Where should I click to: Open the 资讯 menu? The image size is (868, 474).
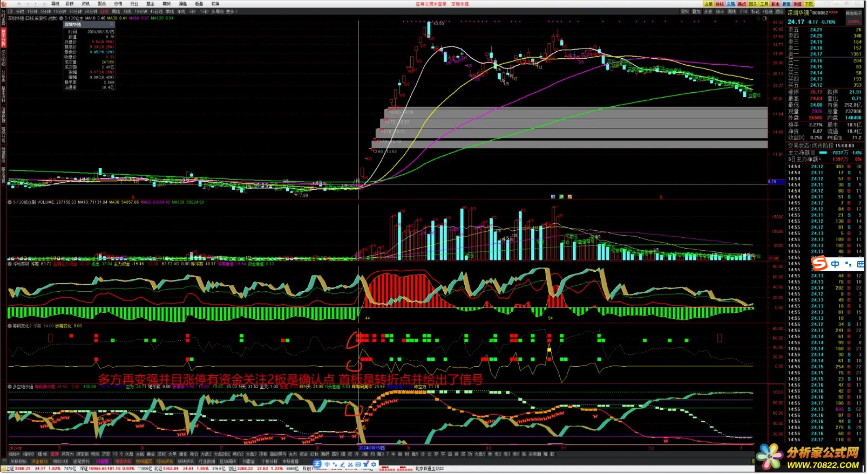pos(85,4)
